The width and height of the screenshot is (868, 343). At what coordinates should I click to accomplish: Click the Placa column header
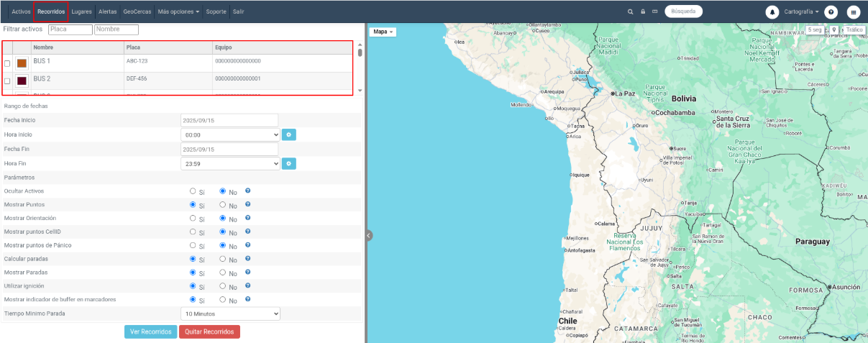[168, 47]
